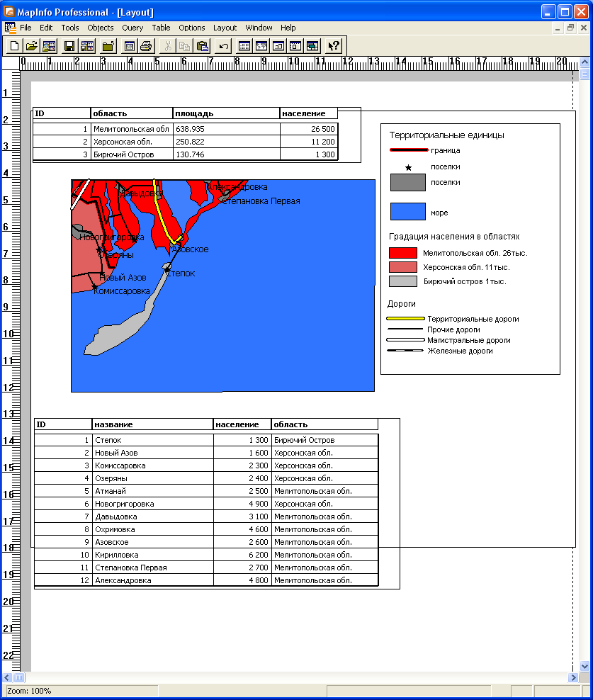
Task: Click the Copy toolbar icon
Action: coord(184,46)
